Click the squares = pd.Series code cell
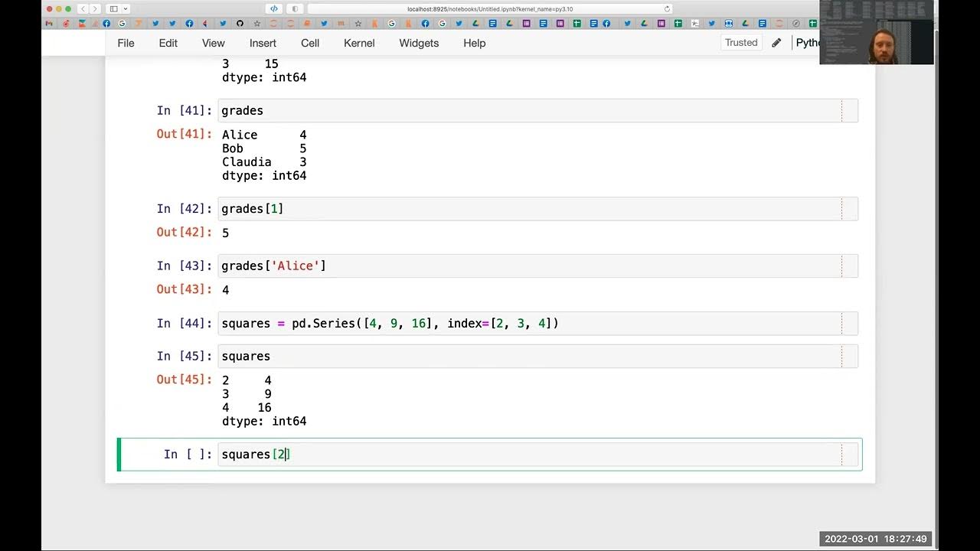 click(537, 324)
